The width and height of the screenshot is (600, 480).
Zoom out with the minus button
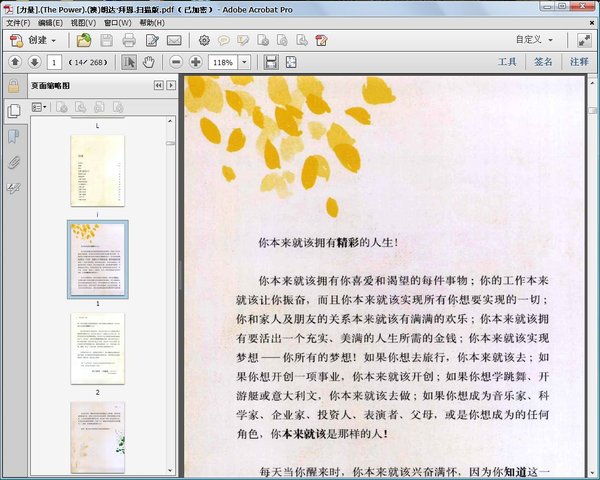point(176,62)
